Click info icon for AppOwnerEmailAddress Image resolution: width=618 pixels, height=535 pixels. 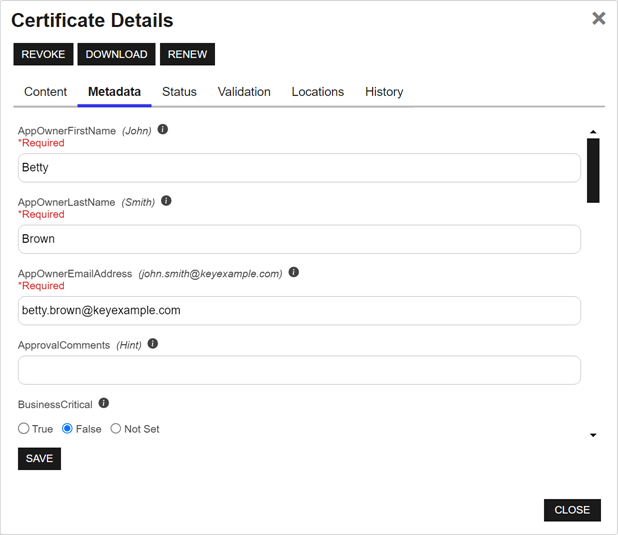(x=294, y=272)
